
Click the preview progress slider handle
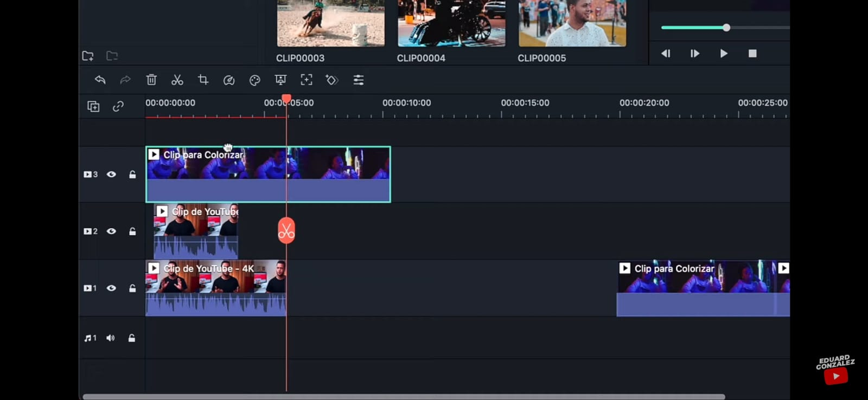pos(726,28)
